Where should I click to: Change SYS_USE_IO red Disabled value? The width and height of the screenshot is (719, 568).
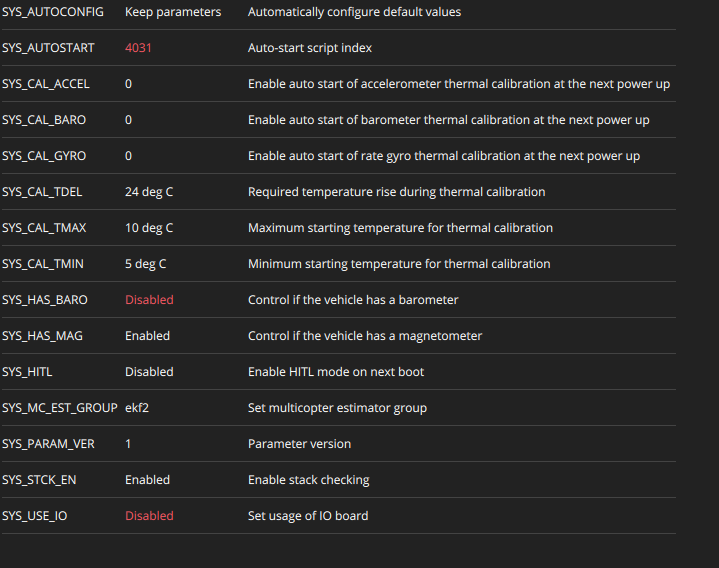coord(149,516)
